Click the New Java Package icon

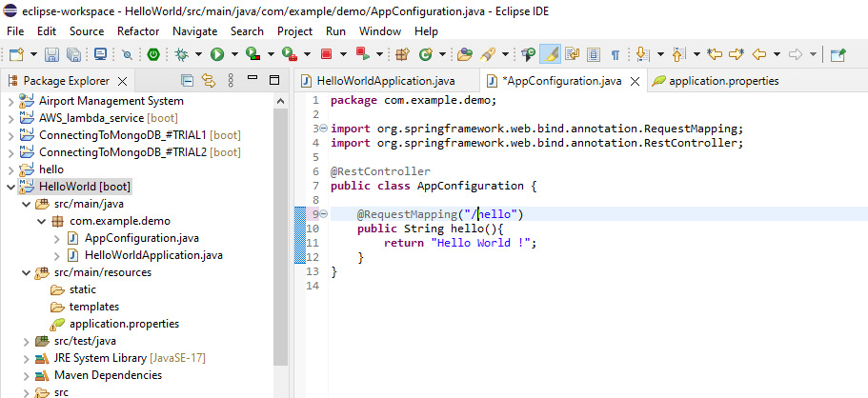click(x=402, y=54)
